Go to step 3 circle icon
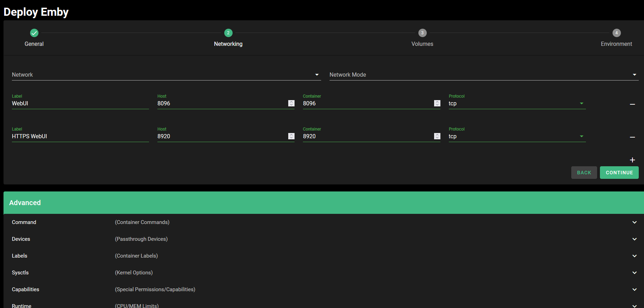The width and height of the screenshot is (644, 308). [422, 33]
